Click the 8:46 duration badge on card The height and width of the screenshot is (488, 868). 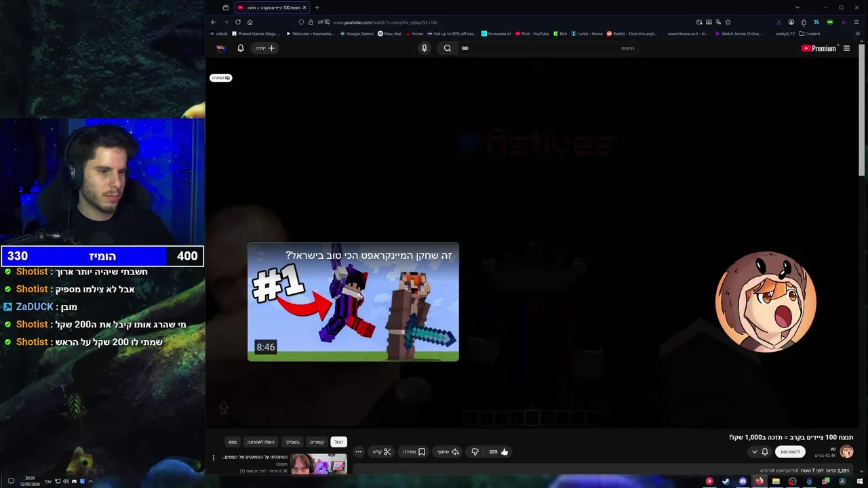[266, 347]
